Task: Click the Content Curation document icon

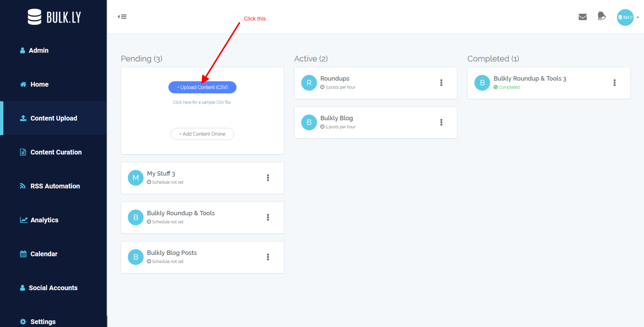Action: [23, 152]
